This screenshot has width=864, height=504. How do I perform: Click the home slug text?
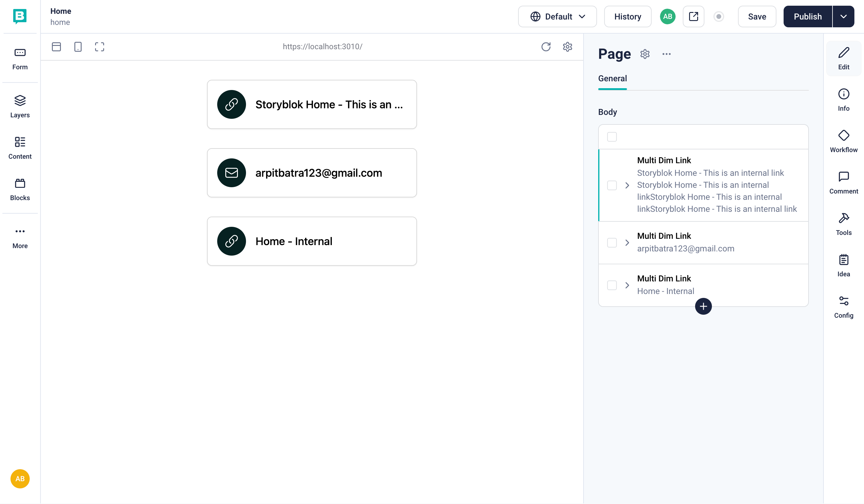pos(60,22)
